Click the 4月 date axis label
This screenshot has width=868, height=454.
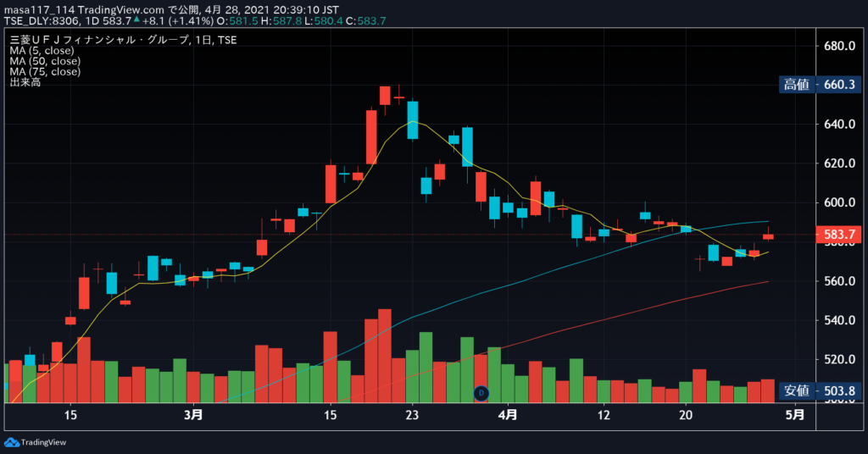tap(508, 415)
